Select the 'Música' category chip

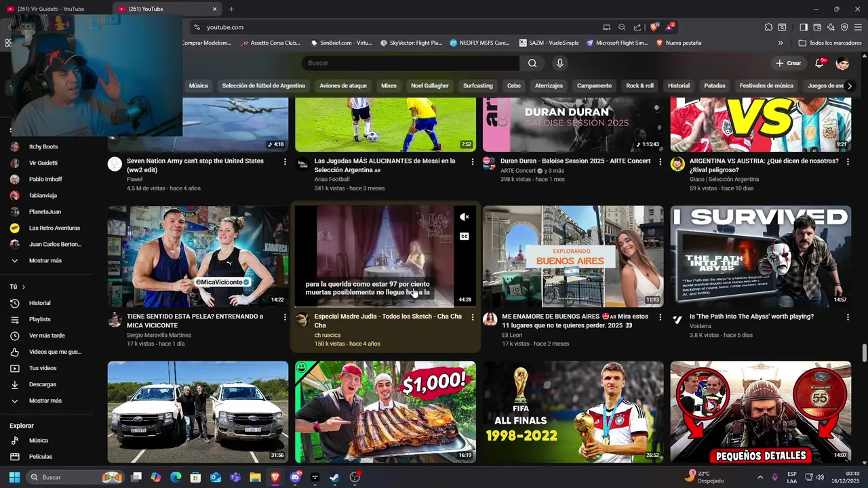pyautogui.click(x=198, y=86)
